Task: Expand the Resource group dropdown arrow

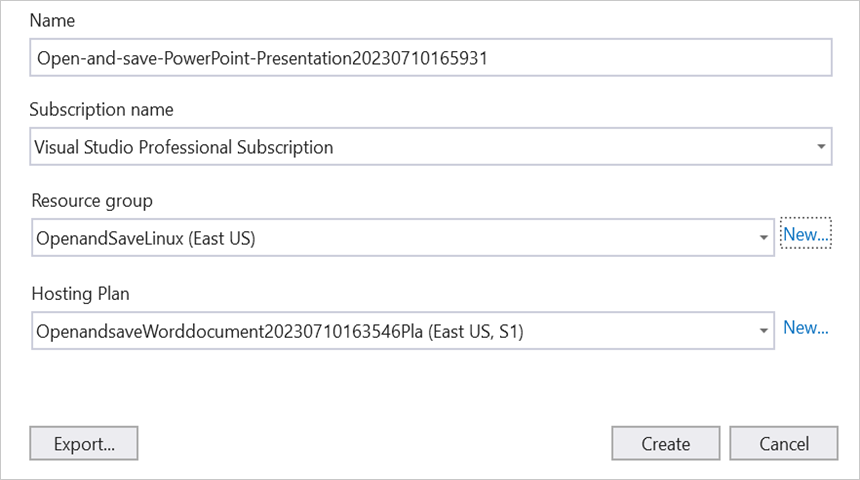Action: 763,238
